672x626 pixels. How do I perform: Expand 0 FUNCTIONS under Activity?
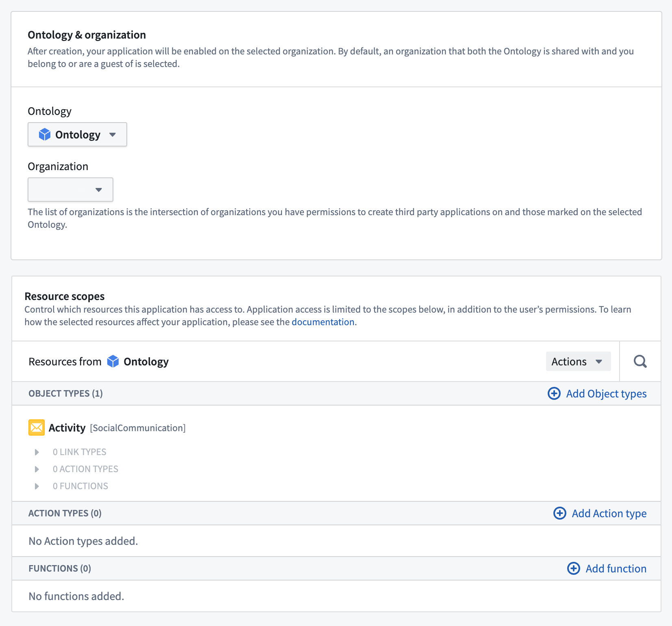(37, 486)
